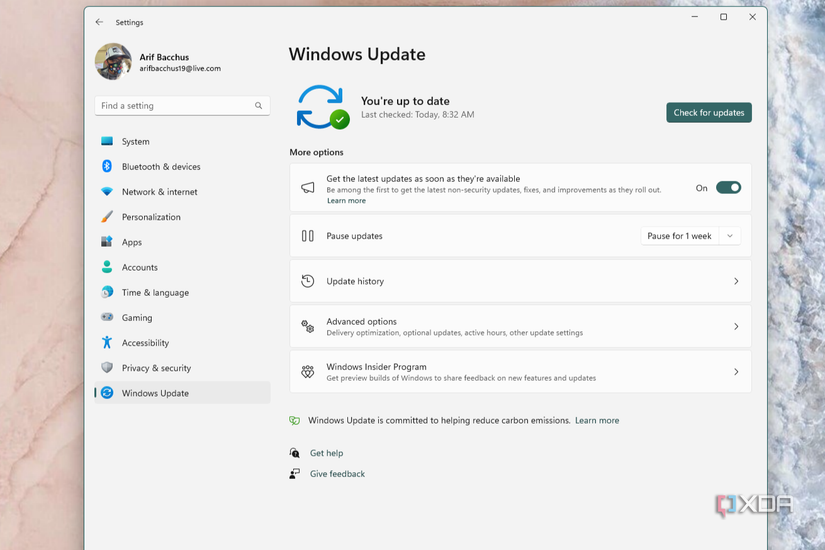The width and height of the screenshot is (825, 550).
Task: Click the back arrow in Settings title bar
Action: pos(99,22)
